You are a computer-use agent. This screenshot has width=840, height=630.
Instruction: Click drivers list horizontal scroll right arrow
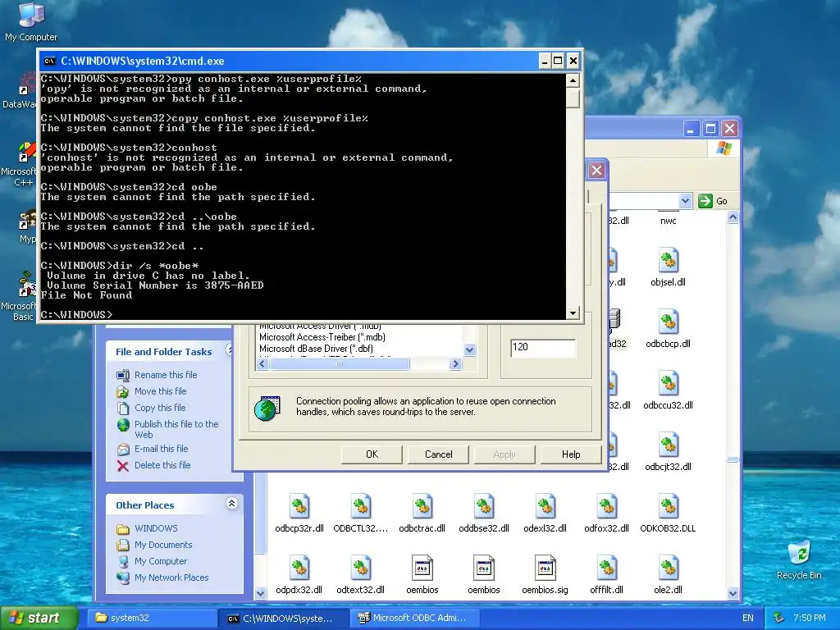455,363
